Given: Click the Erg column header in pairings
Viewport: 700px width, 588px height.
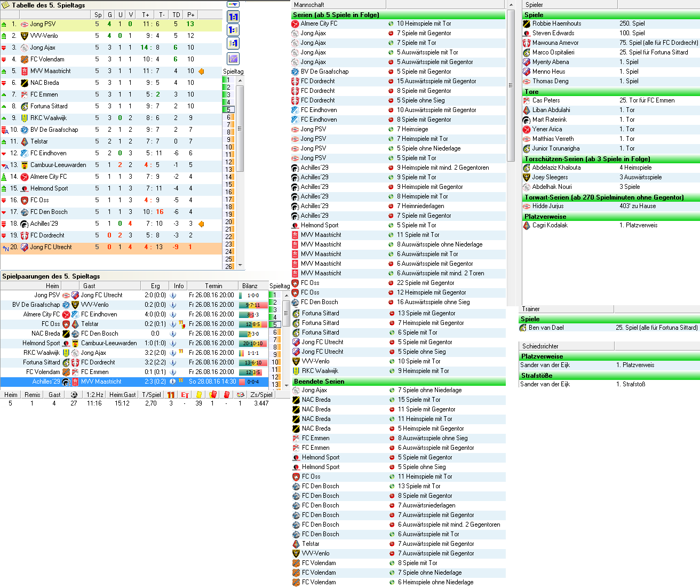Looking at the screenshot, I should coord(155,286).
